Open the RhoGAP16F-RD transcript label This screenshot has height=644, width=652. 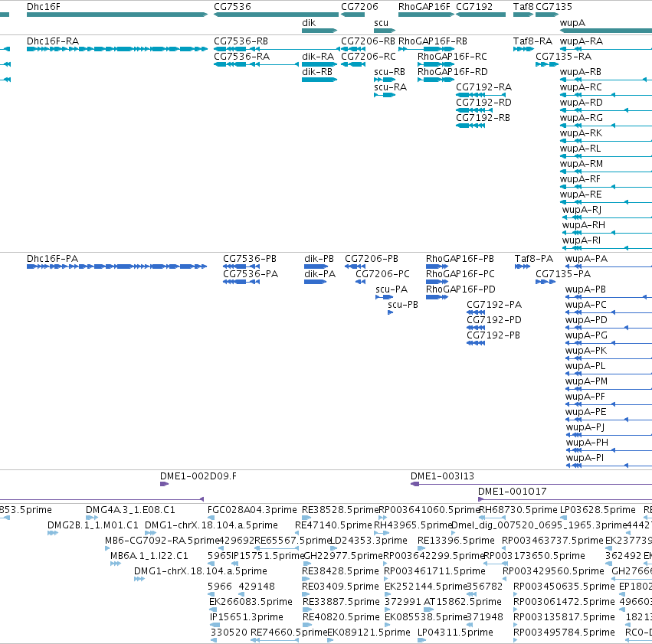coord(452,72)
